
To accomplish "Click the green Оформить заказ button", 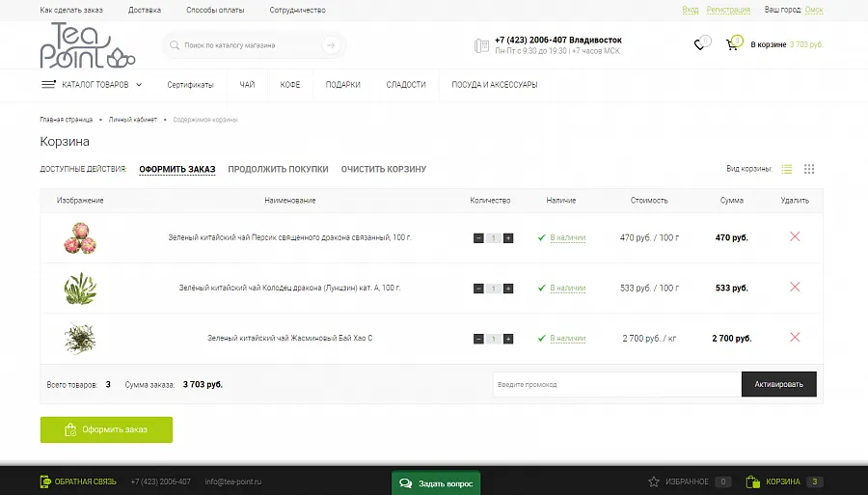I will [106, 429].
